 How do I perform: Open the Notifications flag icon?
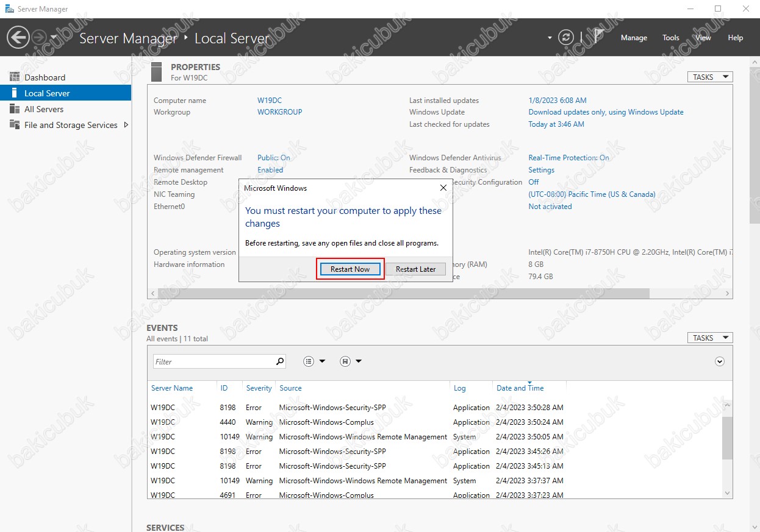point(599,37)
